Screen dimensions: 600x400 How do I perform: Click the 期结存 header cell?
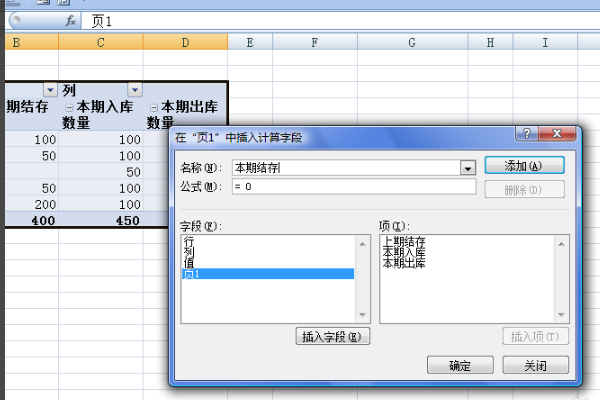[x=32, y=107]
